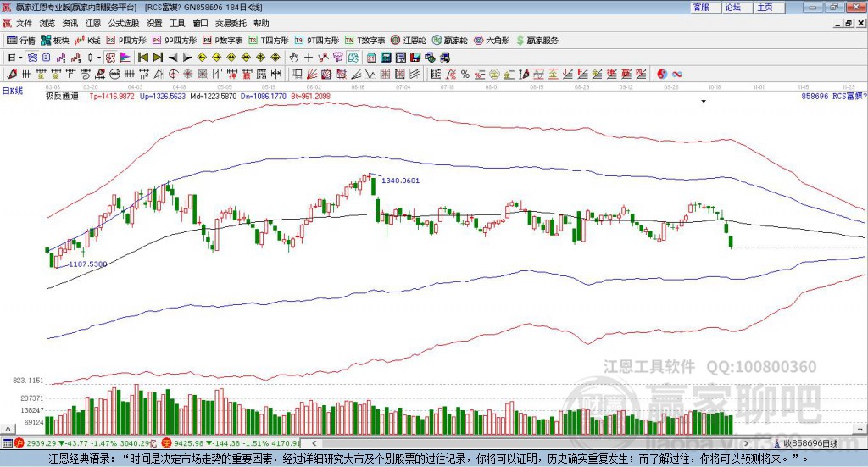Click the 极反通道 indicator name
The height and width of the screenshot is (467, 868).
click(x=62, y=97)
